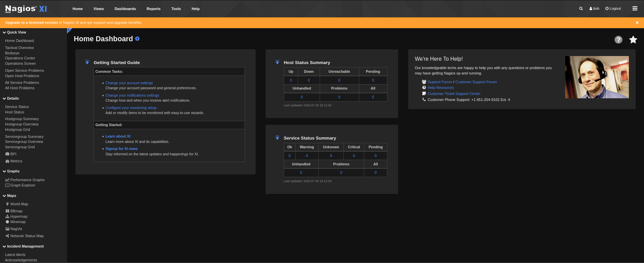Click the Performance Graphs chart icon
Image resolution: width=644 pixels, height=263 pixels.
[x=7, y=180]
